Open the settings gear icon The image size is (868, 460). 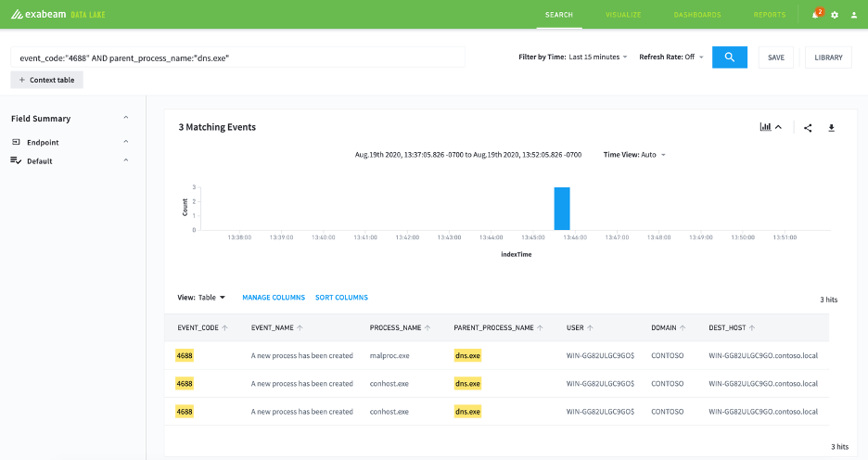coord(835,15)
